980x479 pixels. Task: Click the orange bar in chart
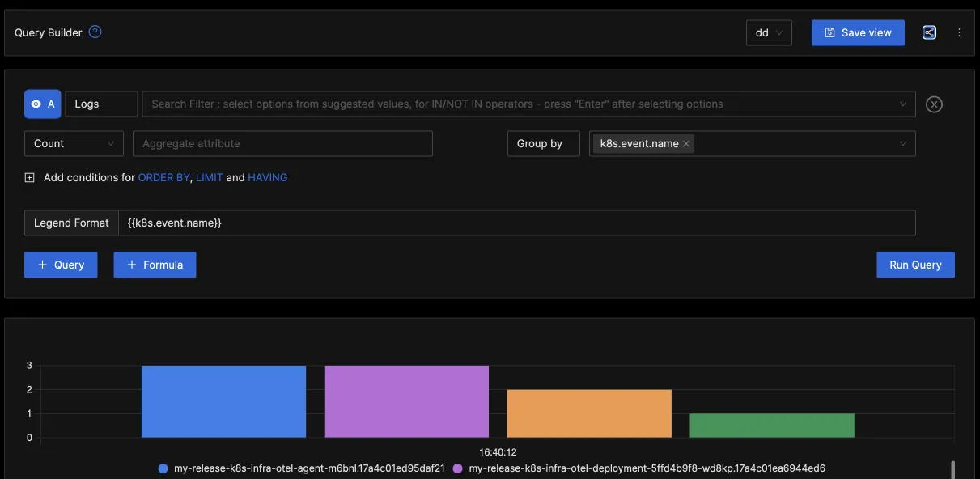coord(589,413)
